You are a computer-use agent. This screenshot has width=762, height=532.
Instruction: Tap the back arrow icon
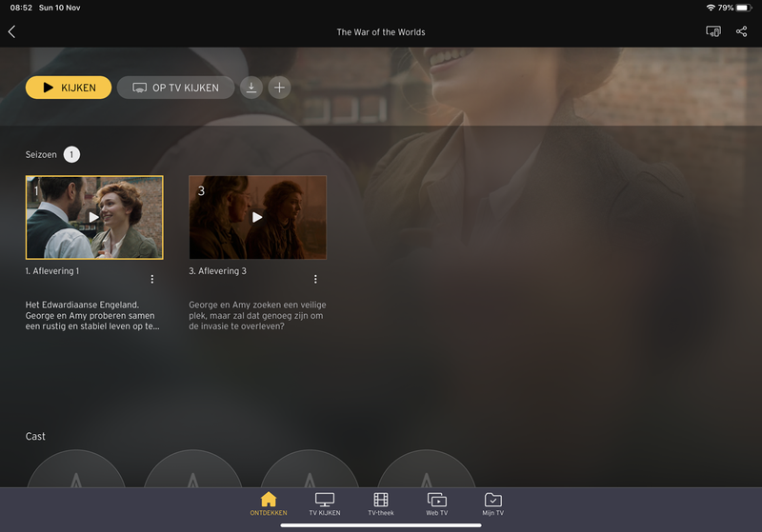click(12, 32)
